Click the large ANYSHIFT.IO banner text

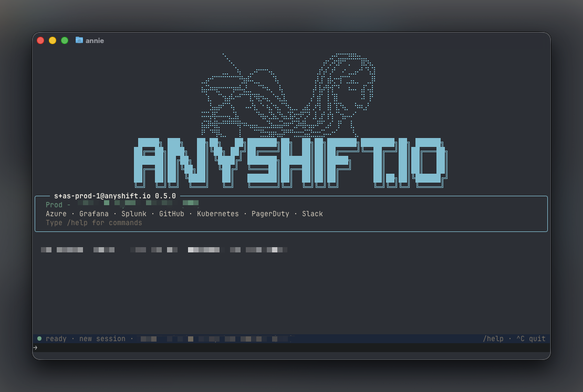point(290,162)
